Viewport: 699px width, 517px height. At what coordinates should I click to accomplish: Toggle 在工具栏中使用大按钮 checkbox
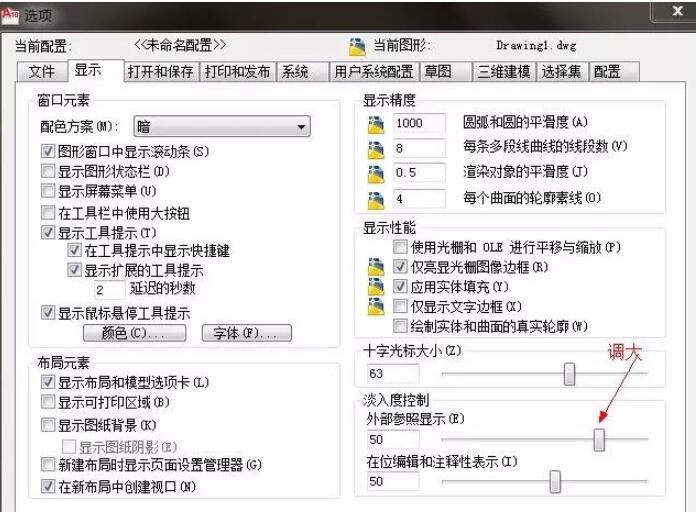tap(48, 212)
